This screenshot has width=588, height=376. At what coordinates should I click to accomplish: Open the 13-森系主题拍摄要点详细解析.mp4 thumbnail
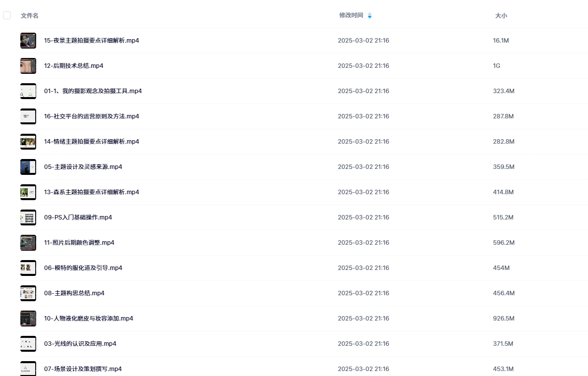click(x=28, y=192)
